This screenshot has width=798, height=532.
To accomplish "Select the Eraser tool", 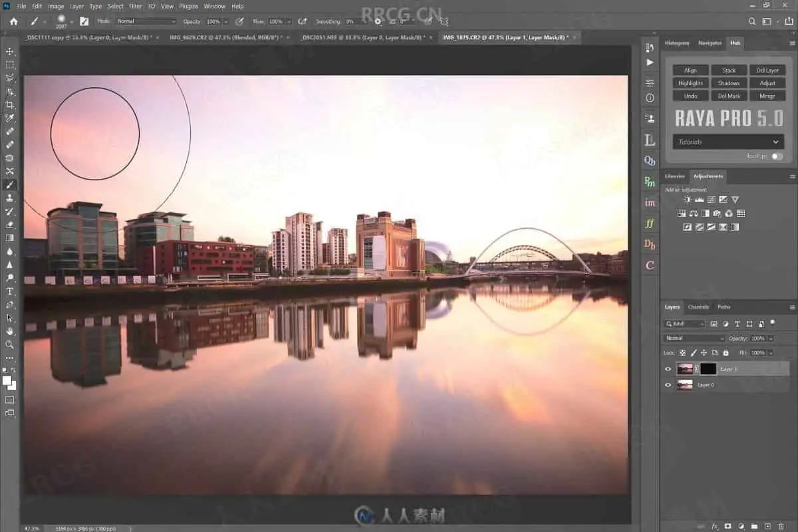I will tap(10, 224).
